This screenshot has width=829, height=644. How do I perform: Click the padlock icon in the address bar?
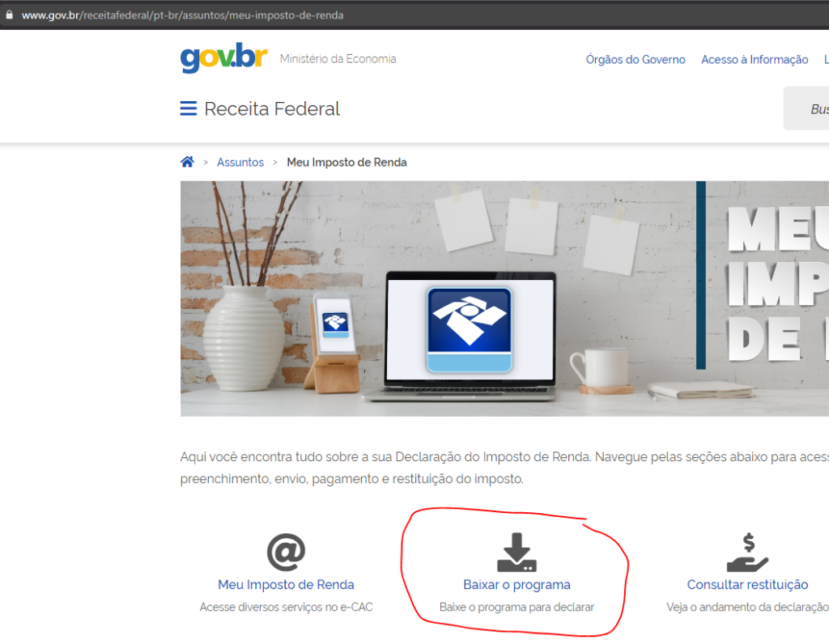[x=9, y=15]
